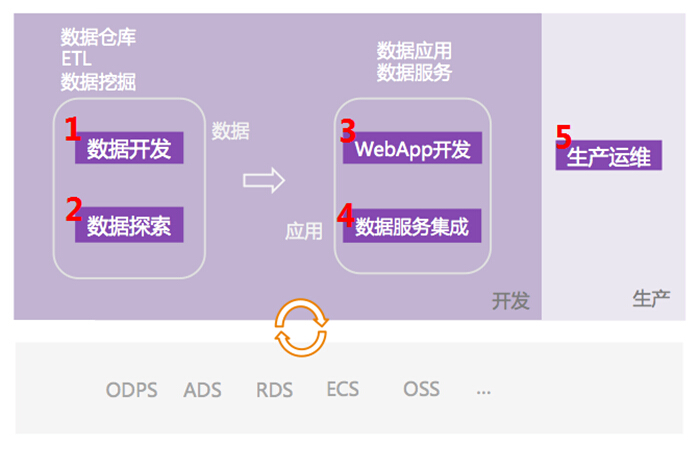This screenshot has height=449, width=699.
Task: Select the 数据服务集成 block
Action: 412,226
